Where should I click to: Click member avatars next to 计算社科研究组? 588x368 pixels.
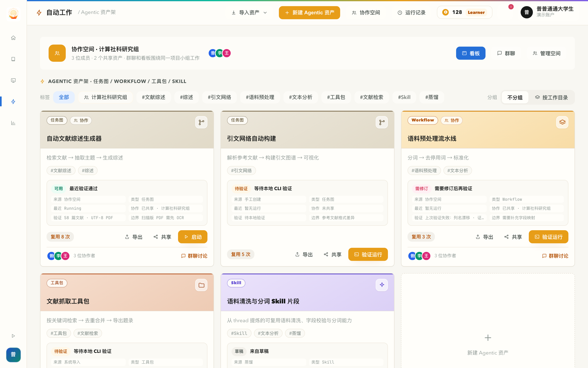tap(220, 53)
